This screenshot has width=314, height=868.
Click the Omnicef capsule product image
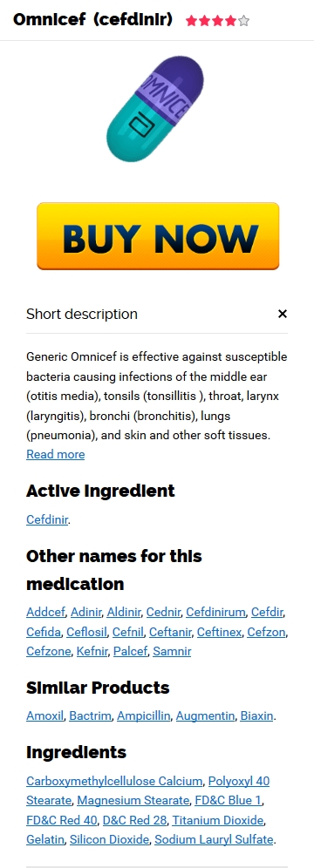[x=157, y=109]
